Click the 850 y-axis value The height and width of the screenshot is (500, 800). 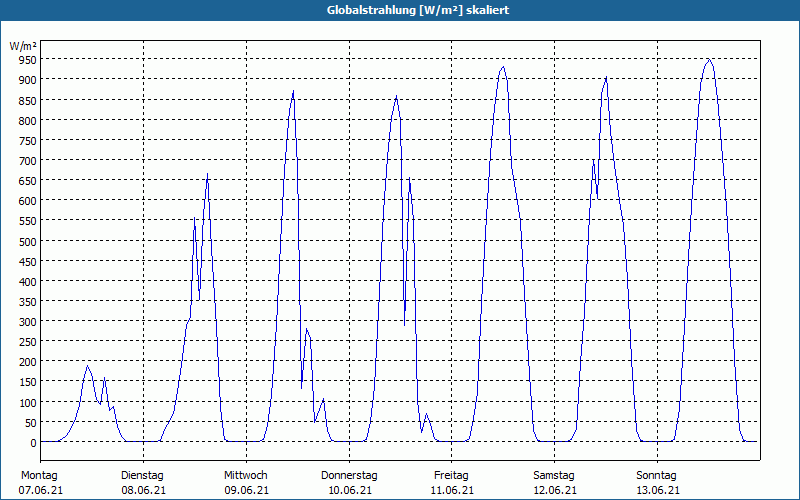(27, 101)
